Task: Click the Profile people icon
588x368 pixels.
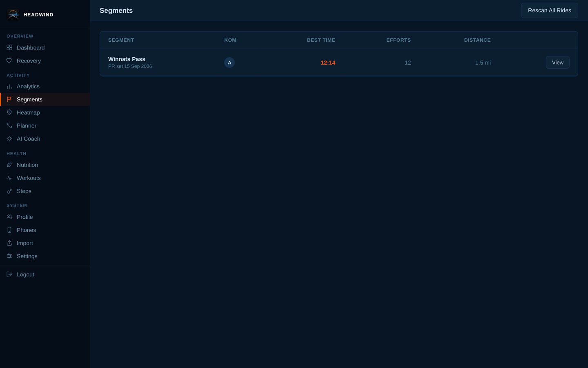Action: pyautogui.click(x=9, y=217)
